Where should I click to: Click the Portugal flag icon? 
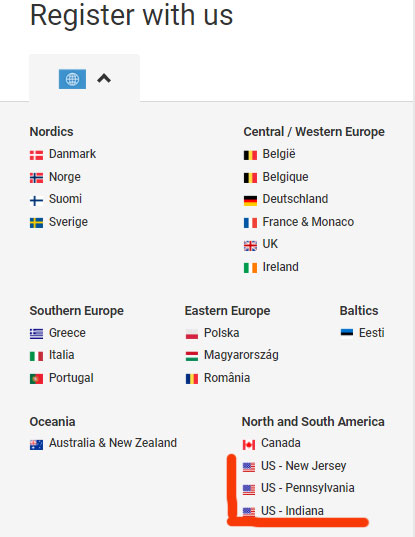36,379
